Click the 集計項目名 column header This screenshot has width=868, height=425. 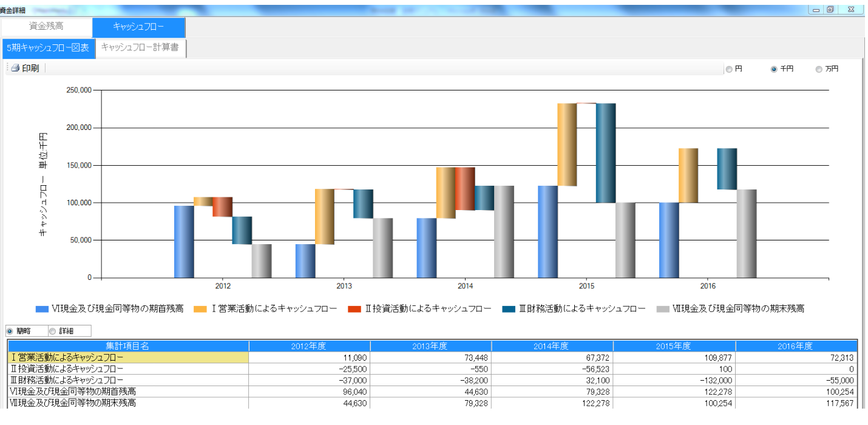(x=127, y=346)
